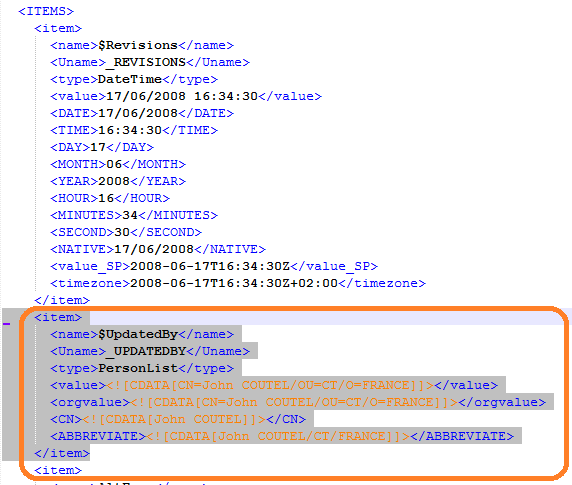Place cursor in the $Revisions name line

coord(142,45)
